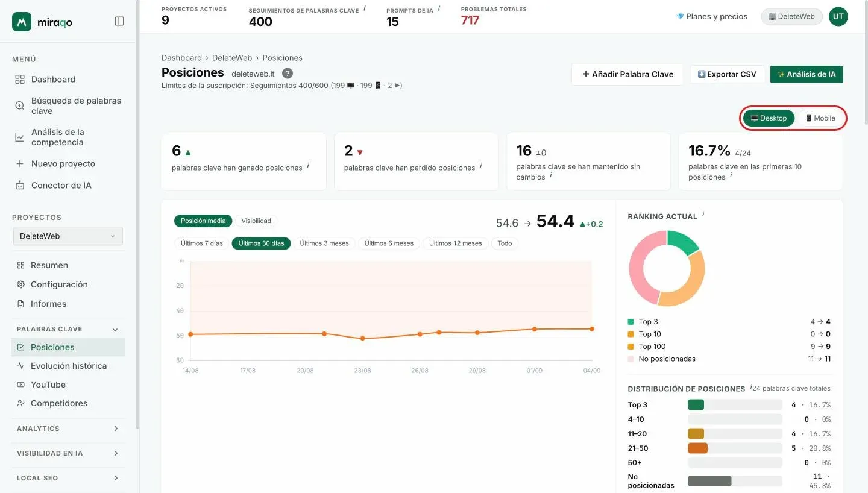Expand the Local SEO section
Viewport: 868px width, 493px height.
tap(68, 478)
